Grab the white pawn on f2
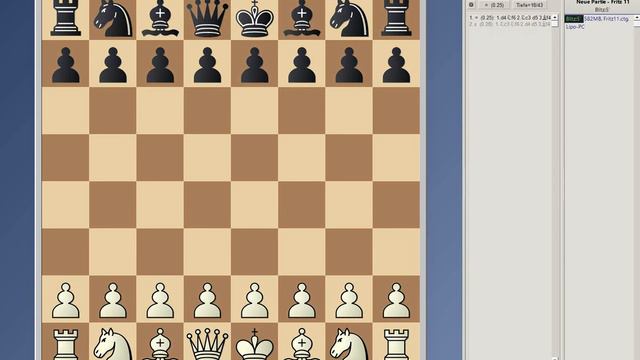This screenshot has width=640, height=360. pyautogui.click(x=302, y=301)
